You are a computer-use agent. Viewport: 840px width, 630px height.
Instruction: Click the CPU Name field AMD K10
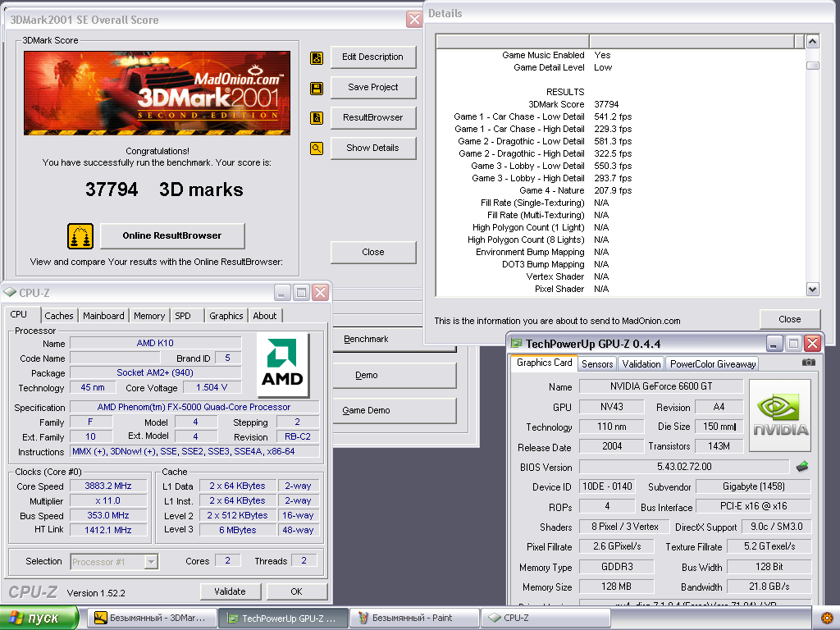click(x=155, y=343)
